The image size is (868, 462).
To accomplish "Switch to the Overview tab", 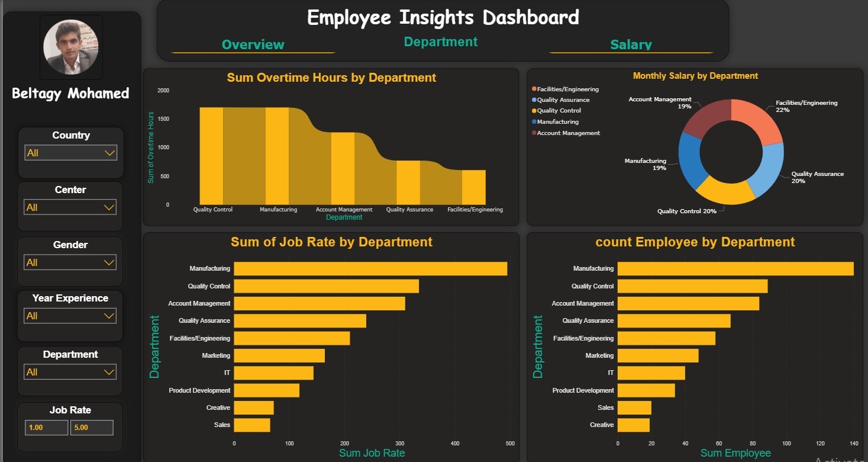I will [x=253, y=44].
